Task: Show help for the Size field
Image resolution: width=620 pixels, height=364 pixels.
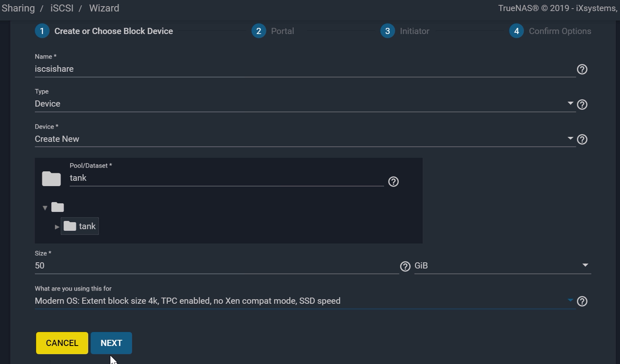Action: coord(405,266)
